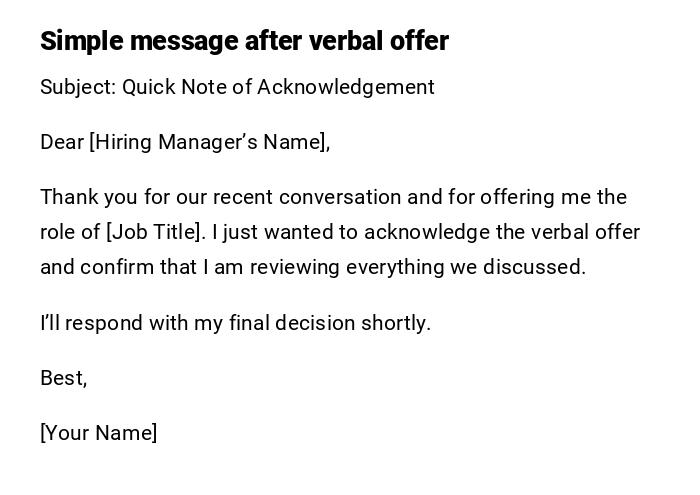Viewport: 700px width, 495px height.
Task: Click the [Job Title] placeholder
Action: point(155,232)
